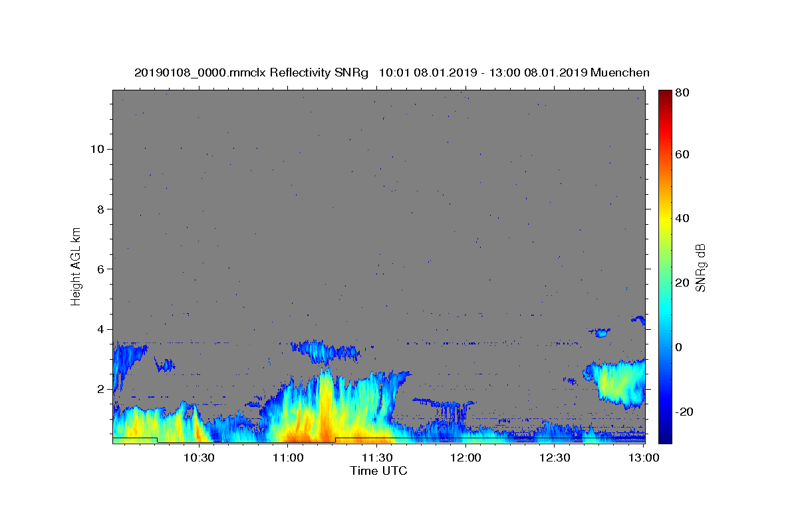Image resolution: width=798 pixels, height=532 pixels.
Task: Click the 12:00 time tick label
Action: [x=465, y=458]
